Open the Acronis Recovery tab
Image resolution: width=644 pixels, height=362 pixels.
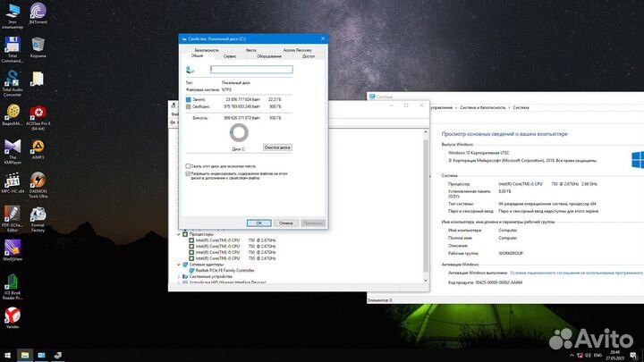point(297,50)
